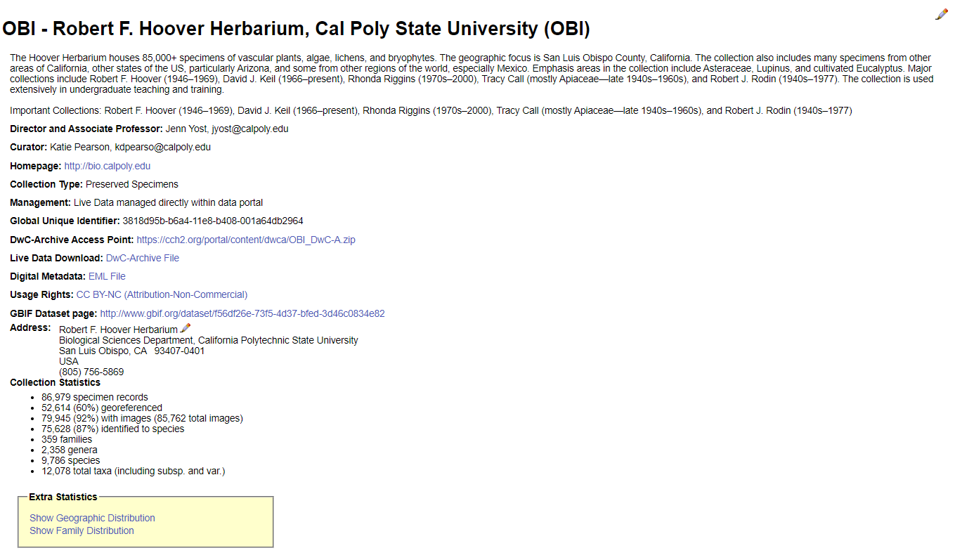Click the pencil icon beside the herbarium address
955x560 pixels.
pyautogui.click(x=186, y=328)
